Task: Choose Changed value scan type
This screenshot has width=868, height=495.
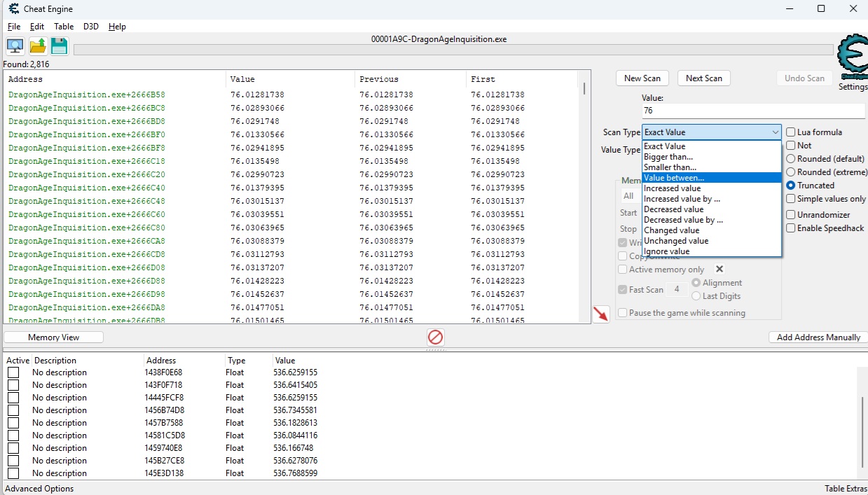Action: click(x=712, y=230)
